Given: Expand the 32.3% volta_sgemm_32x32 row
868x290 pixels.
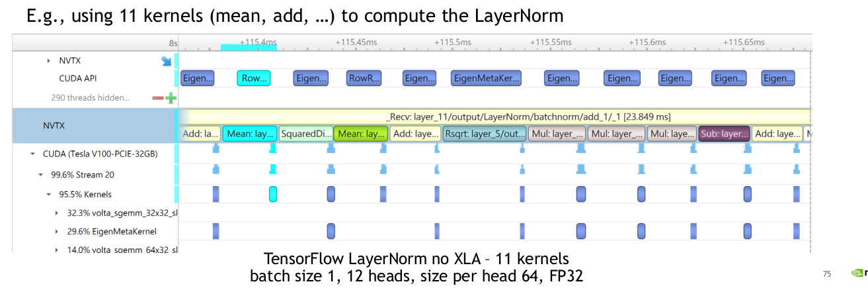Looking at the screenshot, I should pos(56,213).
